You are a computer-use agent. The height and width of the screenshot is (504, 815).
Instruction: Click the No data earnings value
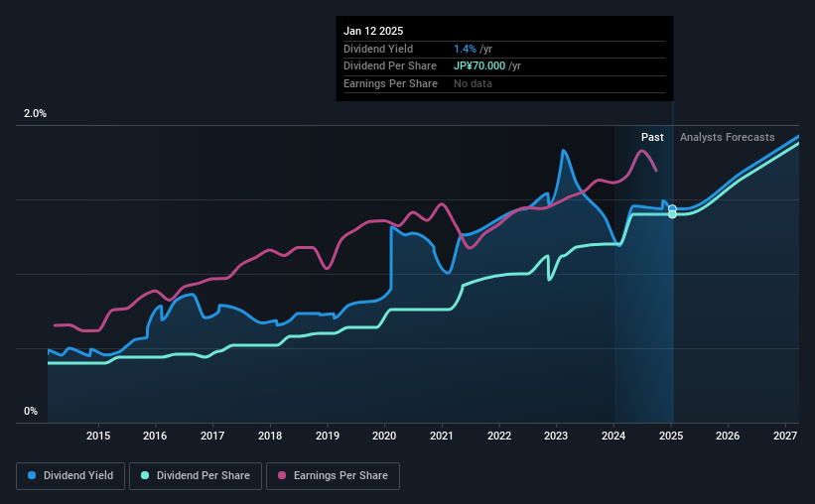coord(473,83)
